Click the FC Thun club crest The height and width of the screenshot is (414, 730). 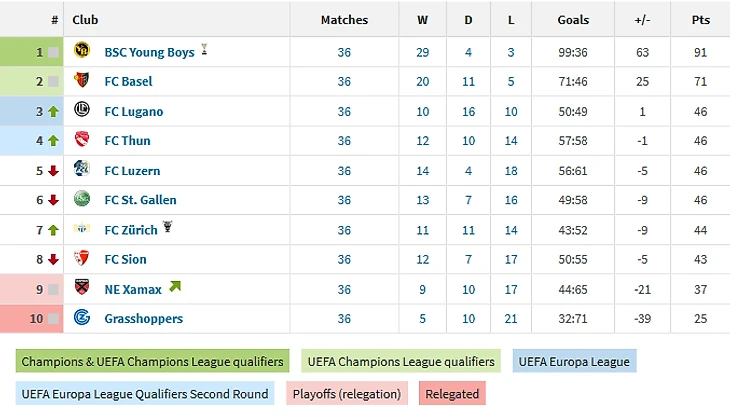click(83, 141)
